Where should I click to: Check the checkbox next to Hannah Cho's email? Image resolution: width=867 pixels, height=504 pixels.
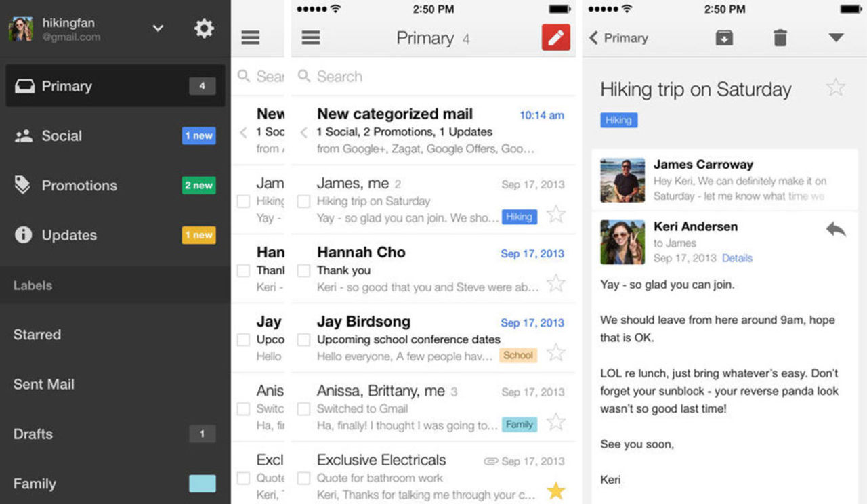click(x=303, y=270)
